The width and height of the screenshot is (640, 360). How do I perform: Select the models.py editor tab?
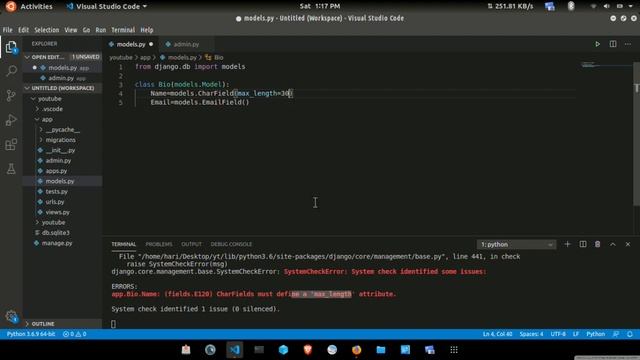click(x=131, y=44)
